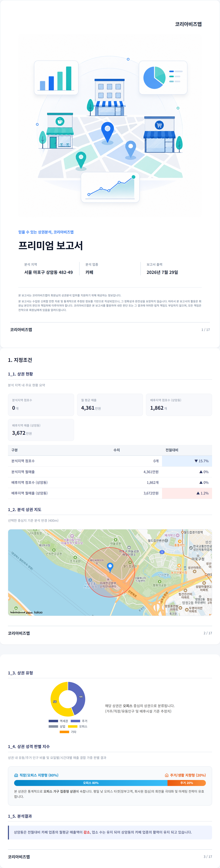This screenshot has width=220, height=868.
Task: Click the 역세권 legend color swatch
Action: pyautogui.click(x=53, y=721)
